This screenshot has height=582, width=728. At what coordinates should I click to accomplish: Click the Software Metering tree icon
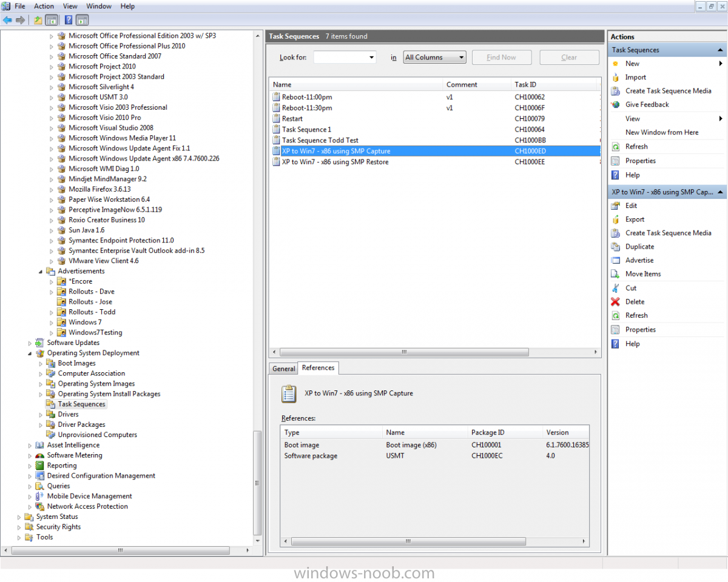40,456
